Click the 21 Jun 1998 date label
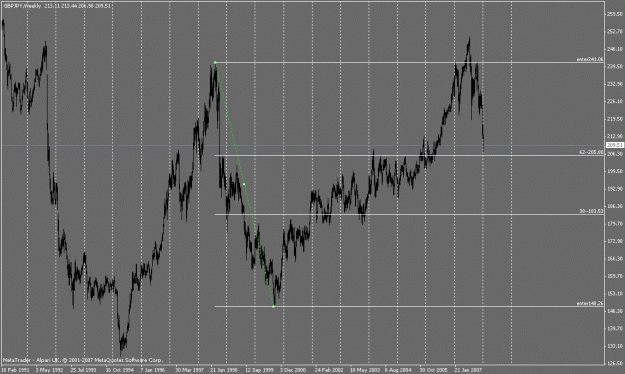The image size is (625, 374). [224, 370]
